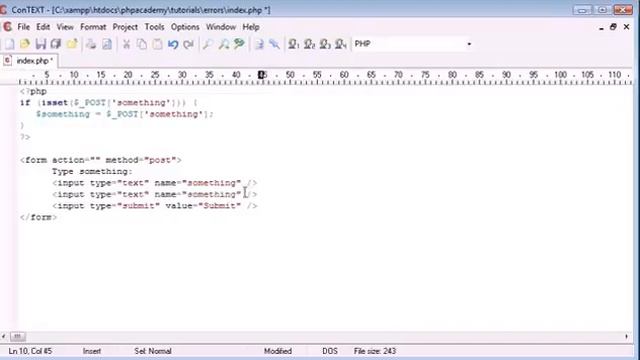Save the file with the floppy icon
The height and width of the screenshot is (360, 640).
click(x=41, y=44)
